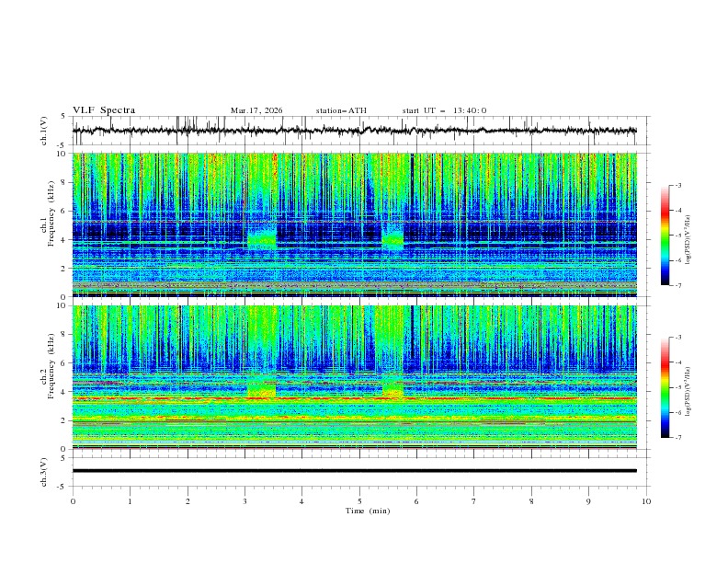Image resolution: width=728 pixels, height=563 pixels.
Task: Click the "start UT = 13:40:0" text
Action: [444, 110]
